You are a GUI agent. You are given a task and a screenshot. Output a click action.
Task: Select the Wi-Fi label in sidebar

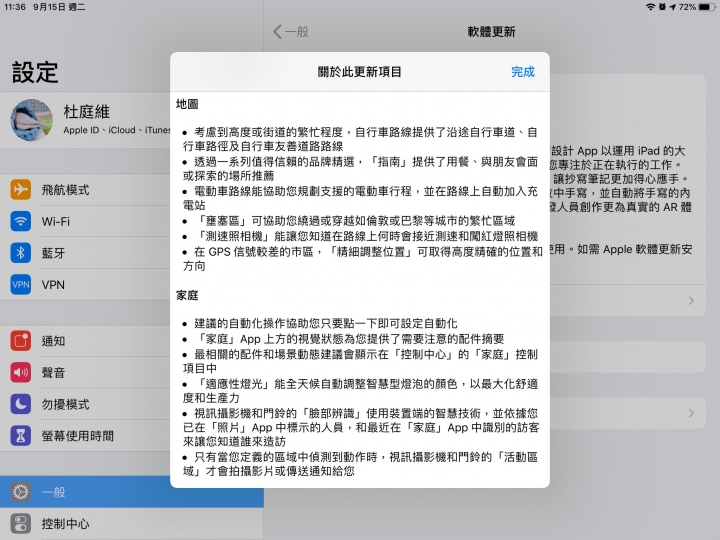pyautogui.click(x=56, y=222)
